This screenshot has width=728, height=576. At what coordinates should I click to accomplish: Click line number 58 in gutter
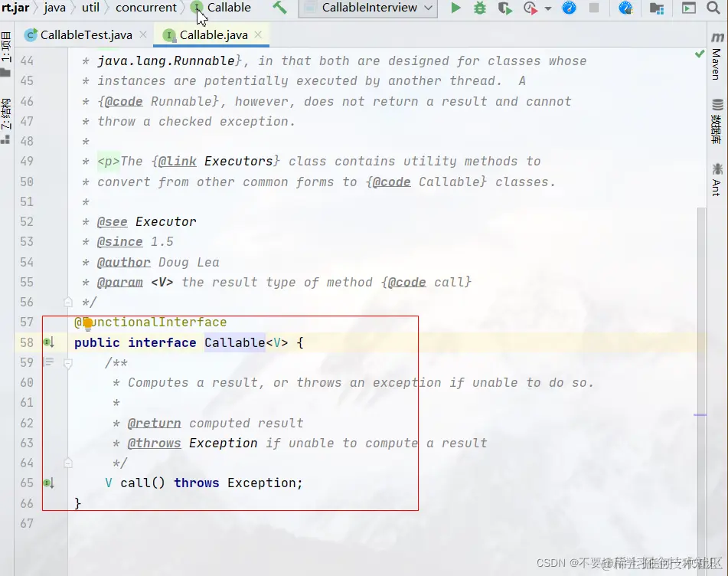pos(27,343)
